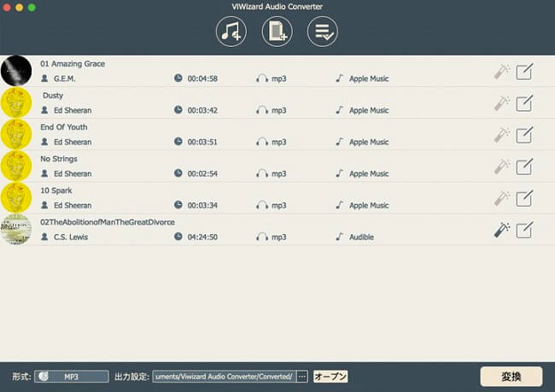Click edit tag icon for 01 Amazing Grace

(524, 72)
